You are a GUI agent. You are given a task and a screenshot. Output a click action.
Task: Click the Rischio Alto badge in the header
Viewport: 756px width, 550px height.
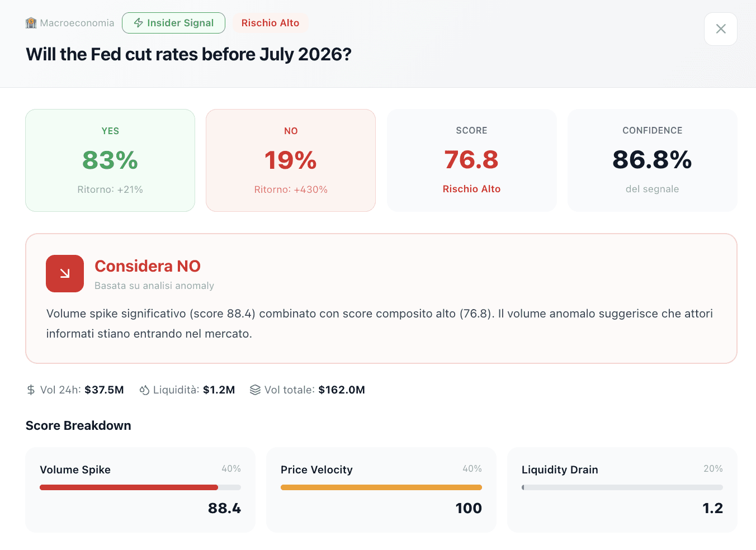(x=270, y=23)
